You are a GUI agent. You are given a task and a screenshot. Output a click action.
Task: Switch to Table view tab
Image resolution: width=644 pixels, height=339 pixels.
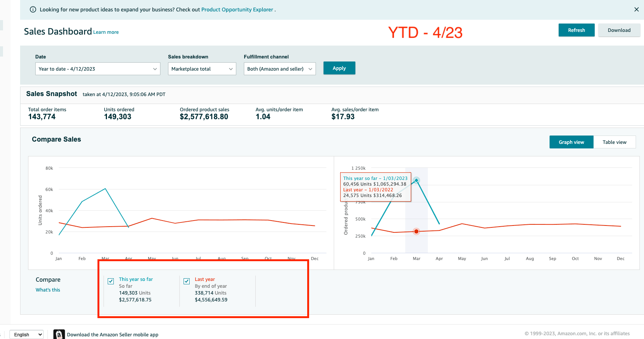click(x=614, y=142)
